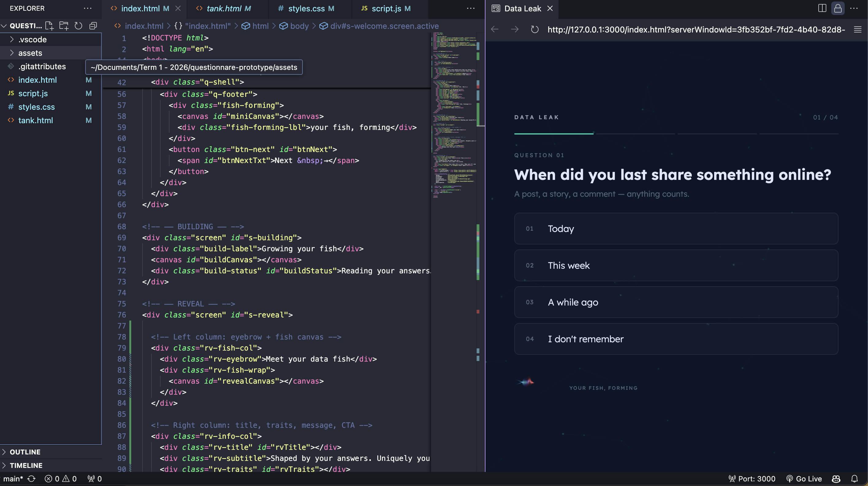Click the New File icon in Explorer
This screenshot has height=486, width=868.
click(x=50, y=26)
